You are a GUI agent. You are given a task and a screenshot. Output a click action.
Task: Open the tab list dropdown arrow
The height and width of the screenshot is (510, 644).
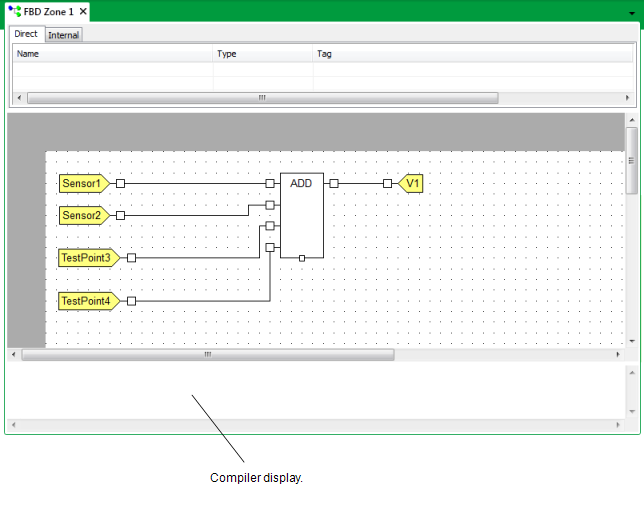point(632,14)
